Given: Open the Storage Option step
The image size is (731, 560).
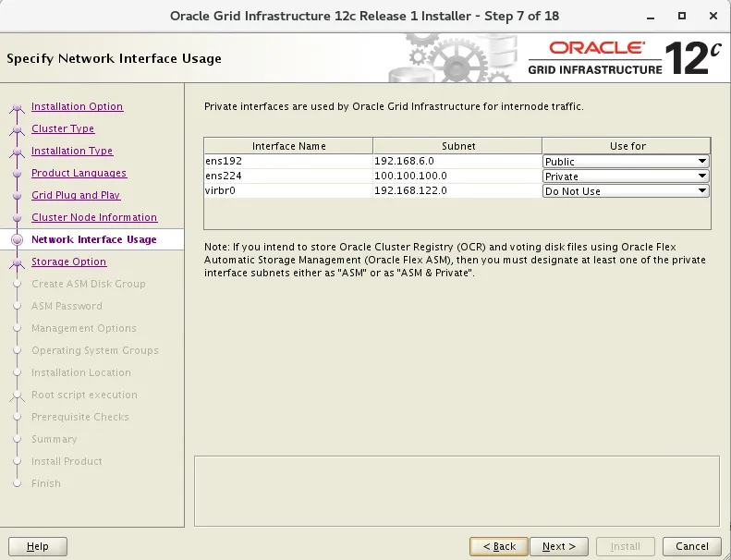Looking at the screenshot, I should (68, 262).
